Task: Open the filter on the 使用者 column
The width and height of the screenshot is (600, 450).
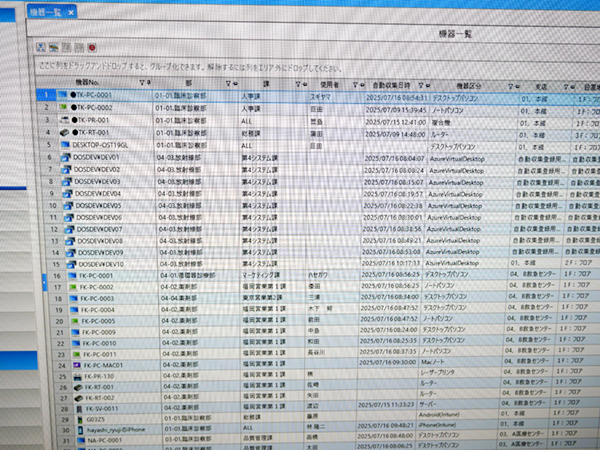Action: [x=355, y=85]
